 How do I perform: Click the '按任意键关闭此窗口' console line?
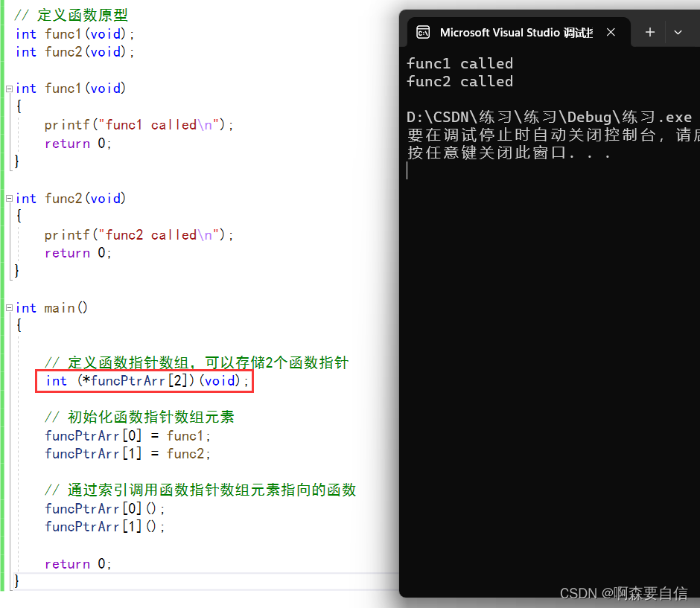(508, 153)
